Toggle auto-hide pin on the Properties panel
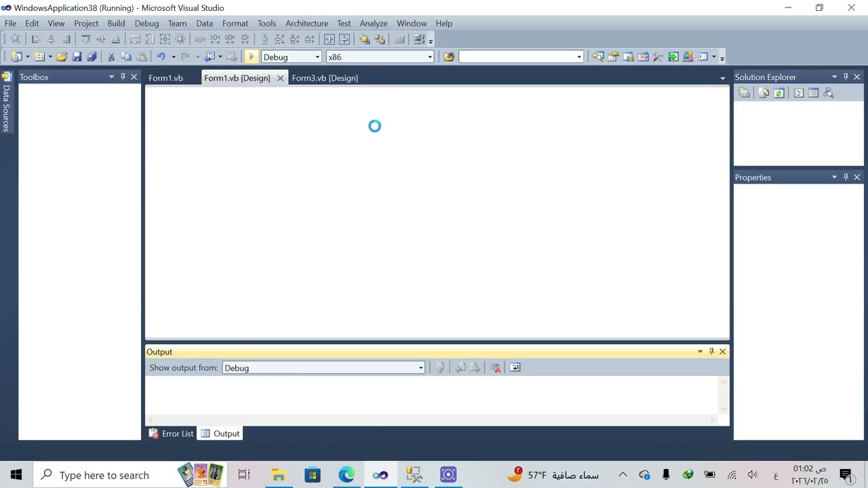This screenshot has height=488, width=868. [x=846, y=177]
